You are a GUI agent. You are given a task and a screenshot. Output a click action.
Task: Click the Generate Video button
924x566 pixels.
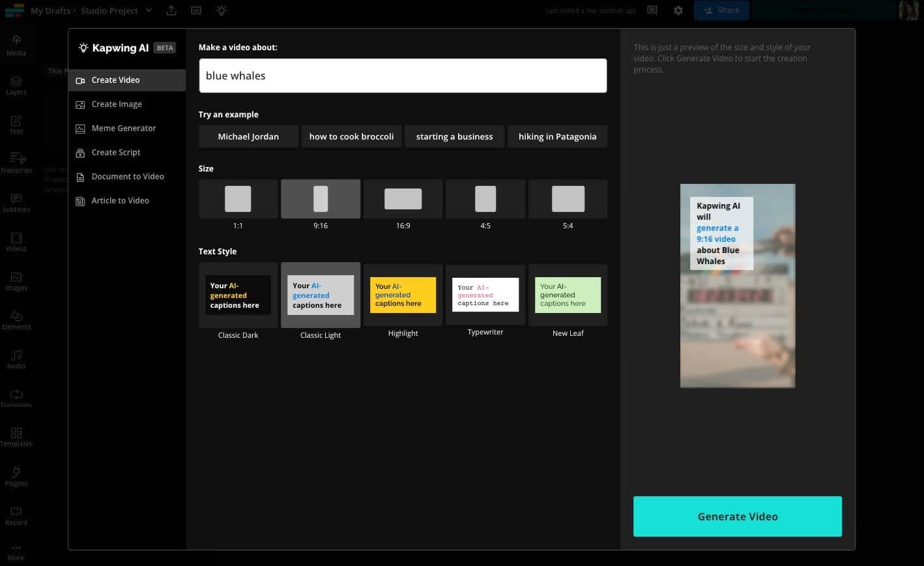pos(738,516)
